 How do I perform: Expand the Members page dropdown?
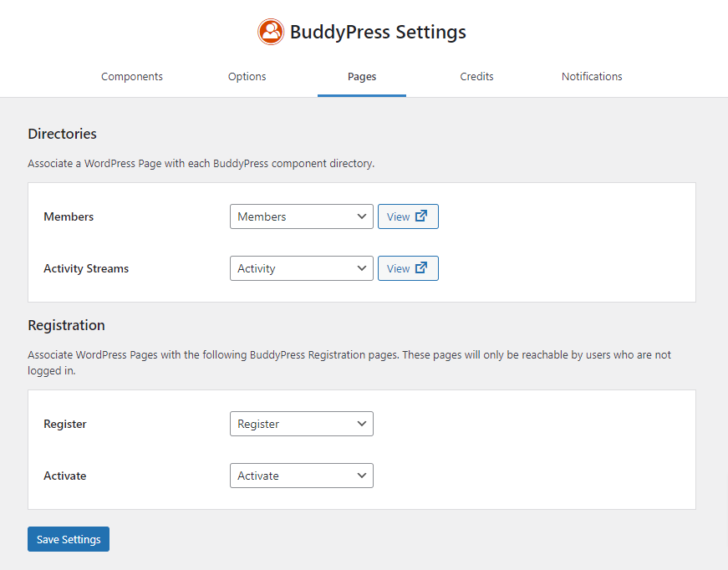coord(302,216)
